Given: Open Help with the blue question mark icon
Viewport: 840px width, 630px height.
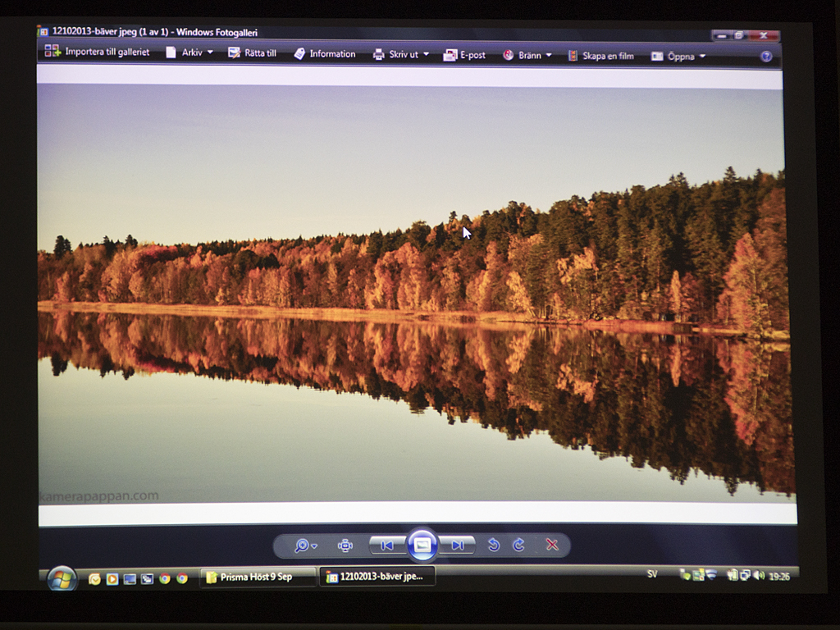Looking at the screenshot, I should [x=767, y=57].
